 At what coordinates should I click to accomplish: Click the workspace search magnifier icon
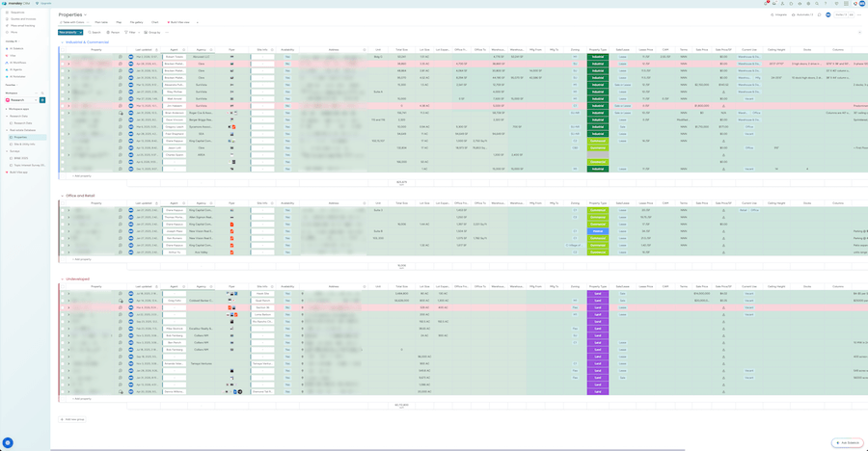click(x=42, y=93)
